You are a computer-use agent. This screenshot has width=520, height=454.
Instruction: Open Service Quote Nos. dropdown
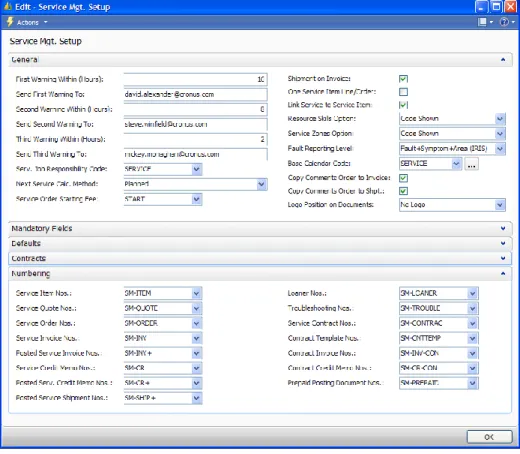pyautogui.click(x=197, y=308)
